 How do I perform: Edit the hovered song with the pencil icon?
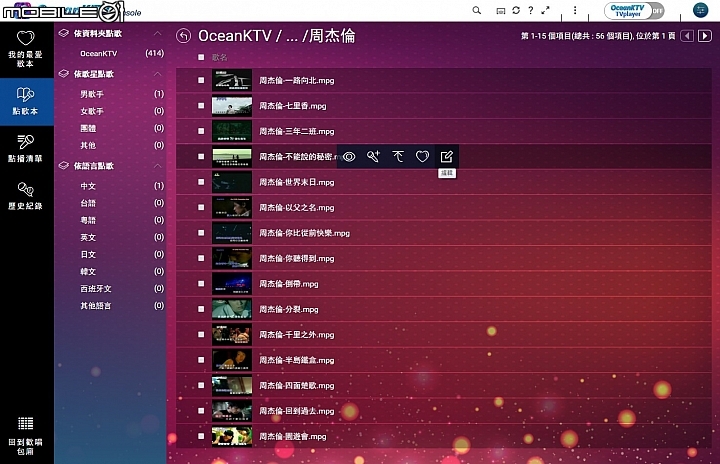click(447, 157)
